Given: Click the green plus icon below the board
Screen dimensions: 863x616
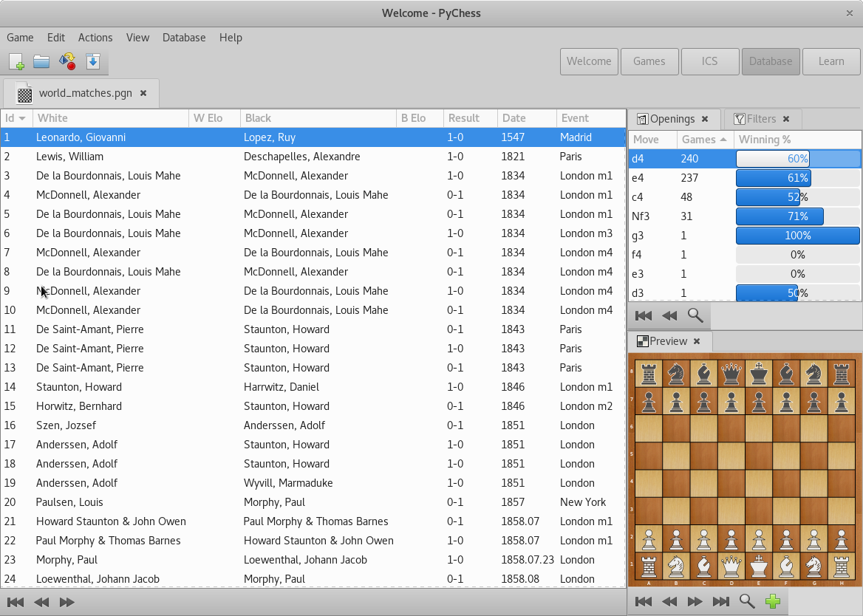Looking at the screenshot, I should (773, 601).
